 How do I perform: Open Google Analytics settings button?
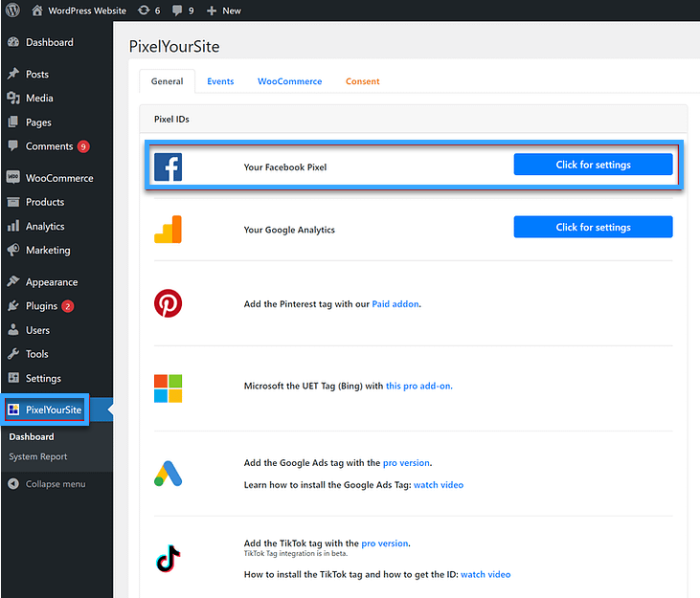pos(593,227)
